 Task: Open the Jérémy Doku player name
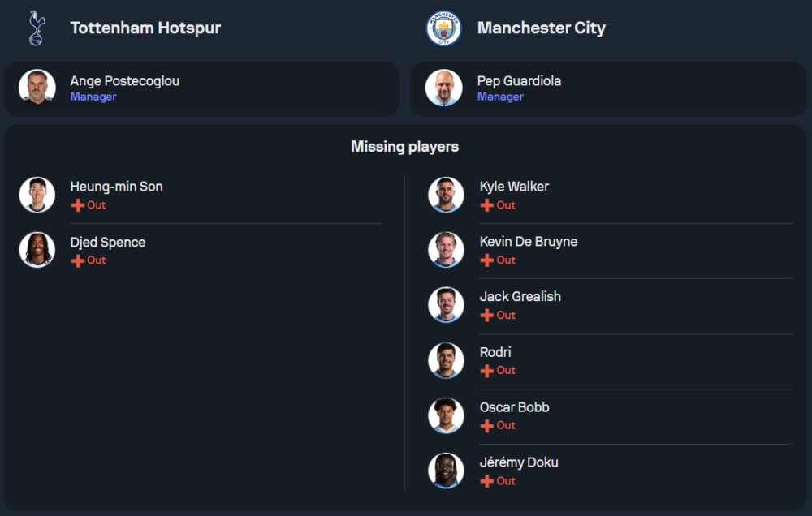(x=519, y=462)
